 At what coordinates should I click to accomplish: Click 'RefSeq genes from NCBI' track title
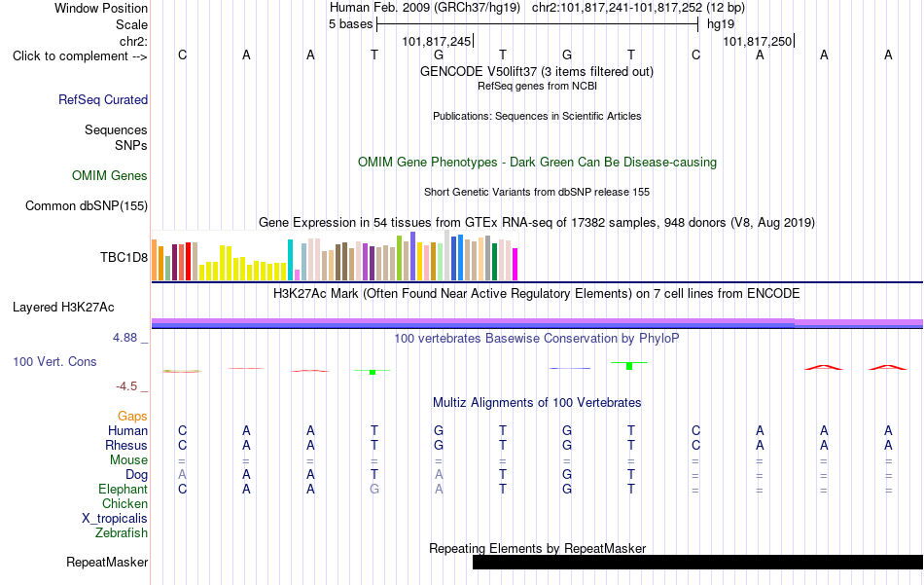point(537,86)
